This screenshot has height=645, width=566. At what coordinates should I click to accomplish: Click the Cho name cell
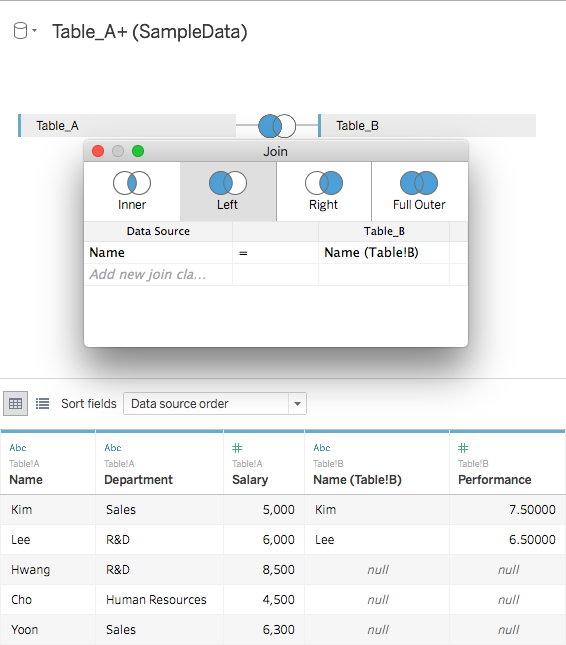(x=48, y=600)
